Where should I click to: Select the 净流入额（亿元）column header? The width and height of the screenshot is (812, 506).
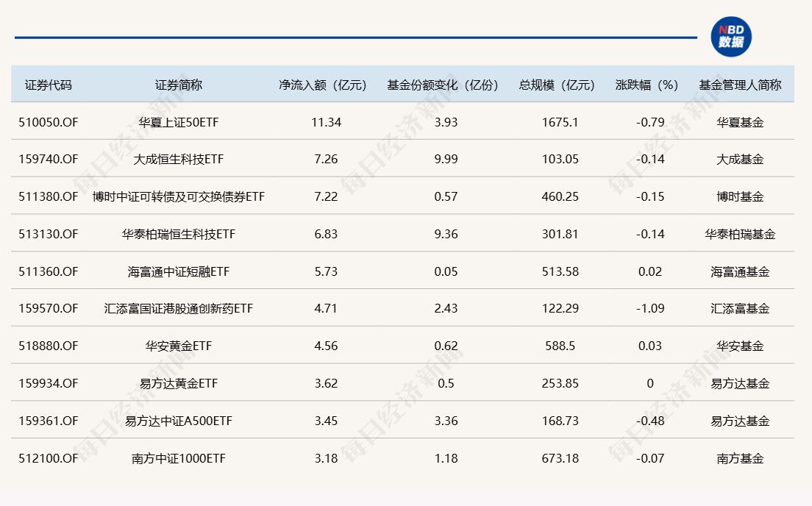pos(323,85)
